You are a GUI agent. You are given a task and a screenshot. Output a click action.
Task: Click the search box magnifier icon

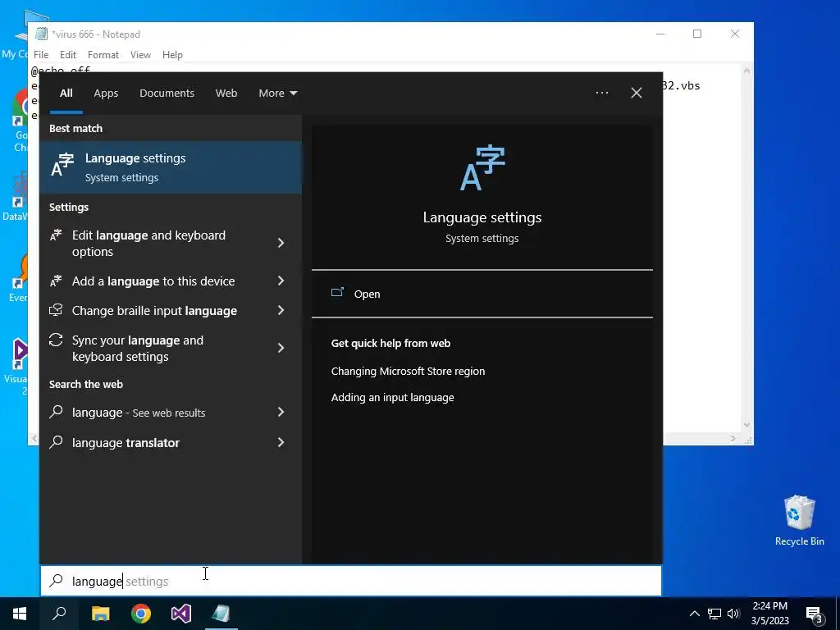click(57, 581)
